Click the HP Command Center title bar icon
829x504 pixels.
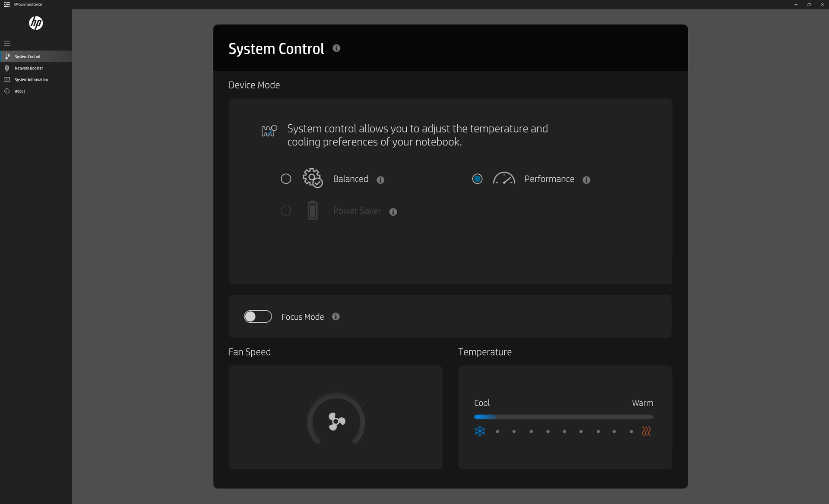pos(7,4)
